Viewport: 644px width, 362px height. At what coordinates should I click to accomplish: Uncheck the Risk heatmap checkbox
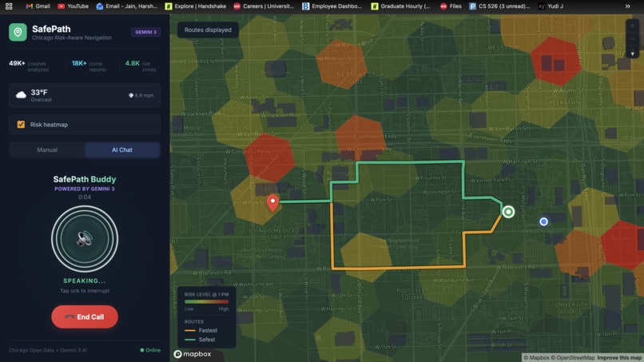point(21,125)
